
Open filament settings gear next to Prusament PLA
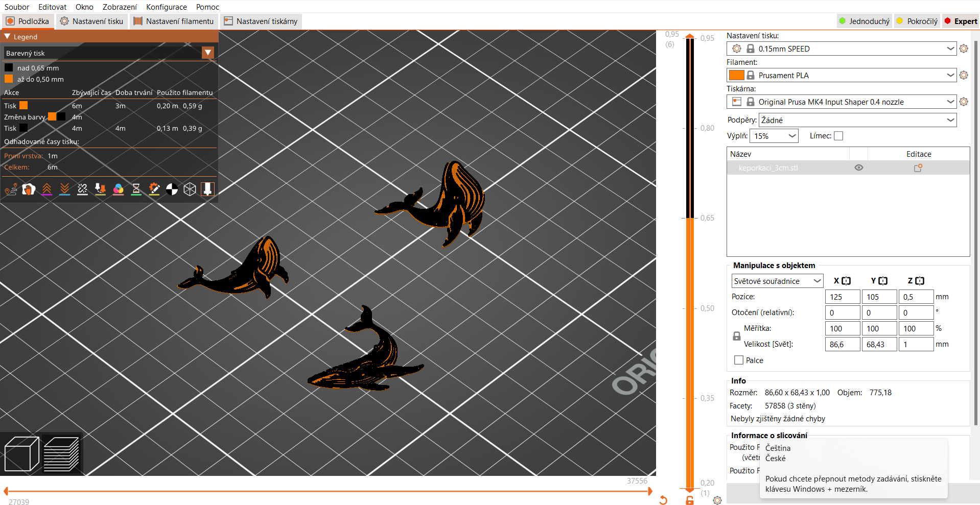click(964, 75)
